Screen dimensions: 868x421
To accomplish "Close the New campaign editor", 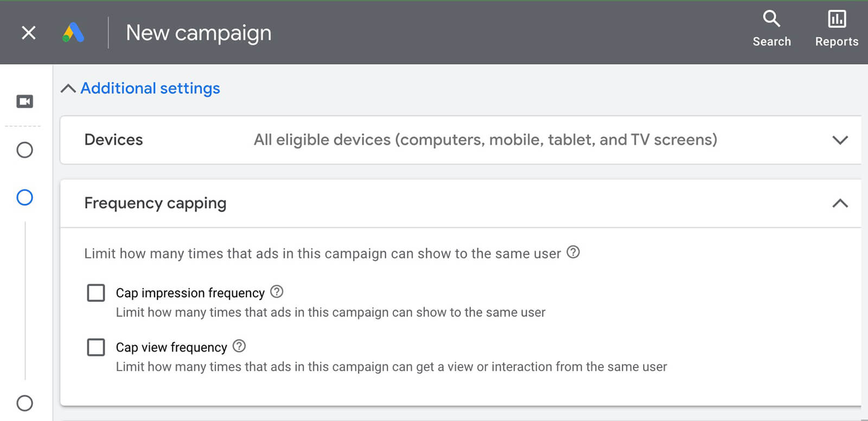I will pos(29,33).
